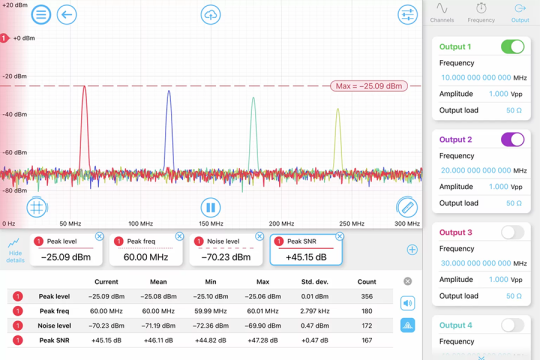Click the red channel badge in Noise level row

pos(18,326)
